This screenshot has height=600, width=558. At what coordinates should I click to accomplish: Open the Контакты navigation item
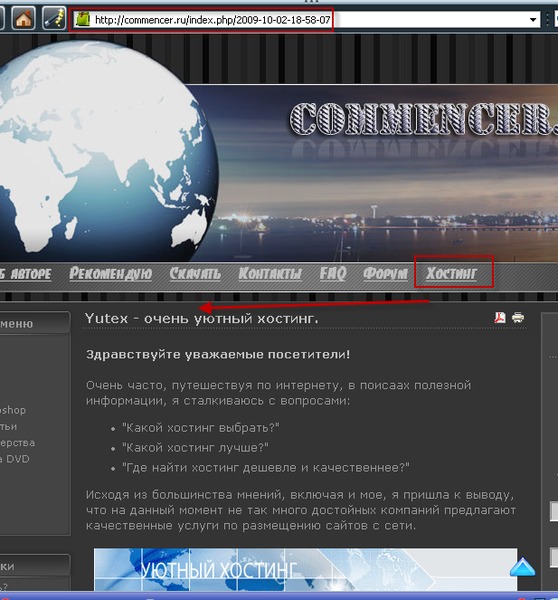pos(270,273)
